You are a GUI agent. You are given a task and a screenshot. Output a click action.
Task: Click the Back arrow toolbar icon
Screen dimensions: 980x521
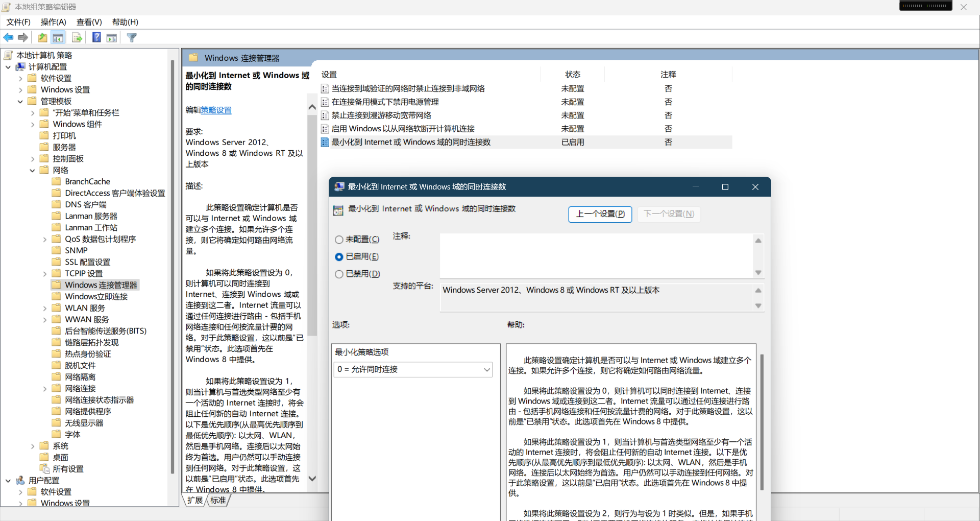[8, 38]
